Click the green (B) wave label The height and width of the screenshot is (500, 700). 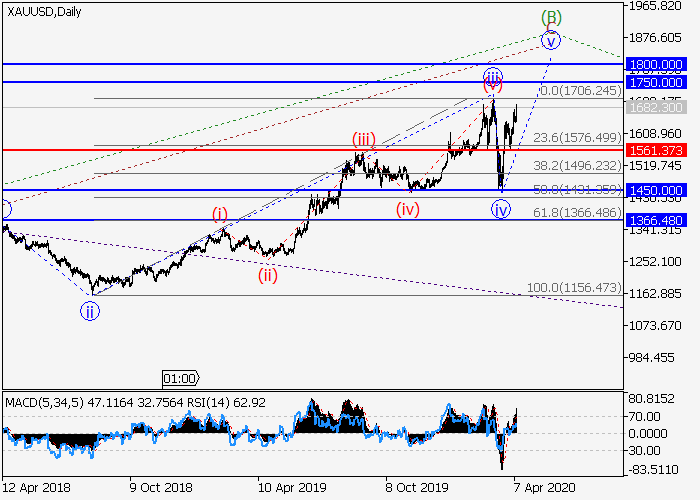pos(551,17)
